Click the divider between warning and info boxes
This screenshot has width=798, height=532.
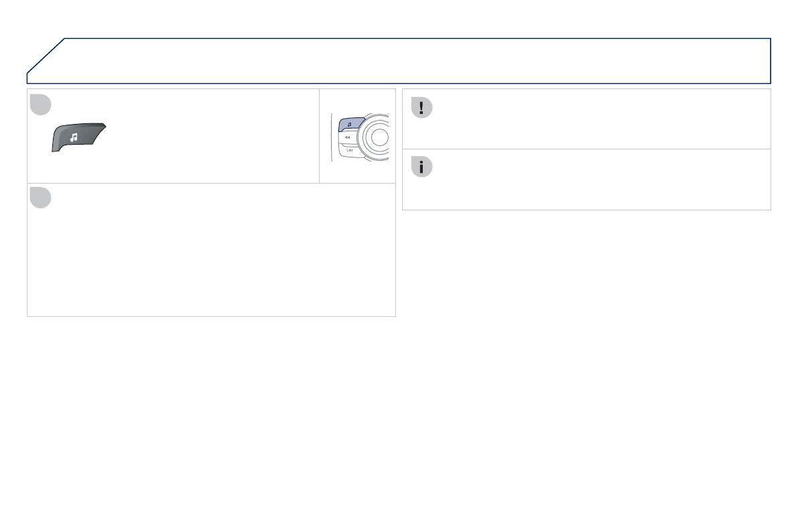click(586, 149)
